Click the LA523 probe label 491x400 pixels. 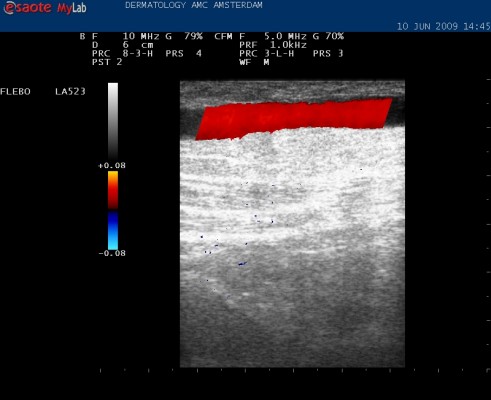click(x=70, y=91)
